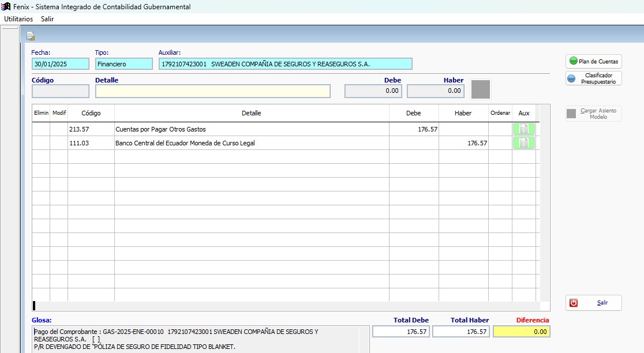Click the document icon in the top toolbar
This screenshot has height=353, width=644.
point(31,36)
